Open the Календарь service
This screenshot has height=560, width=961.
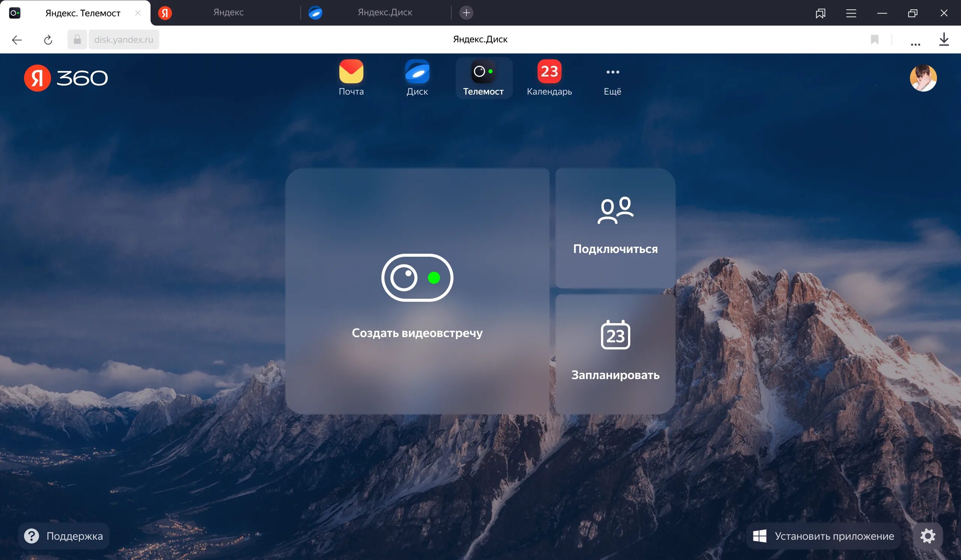pos(549,78)
